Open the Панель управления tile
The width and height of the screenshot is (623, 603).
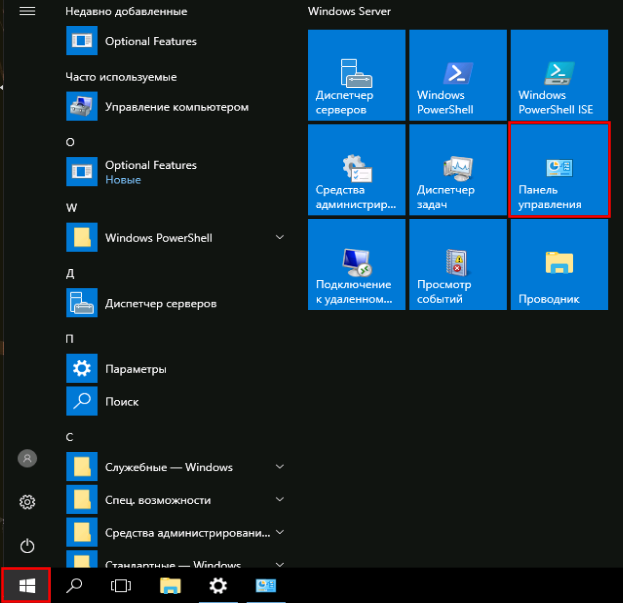[x=559, y=170]
